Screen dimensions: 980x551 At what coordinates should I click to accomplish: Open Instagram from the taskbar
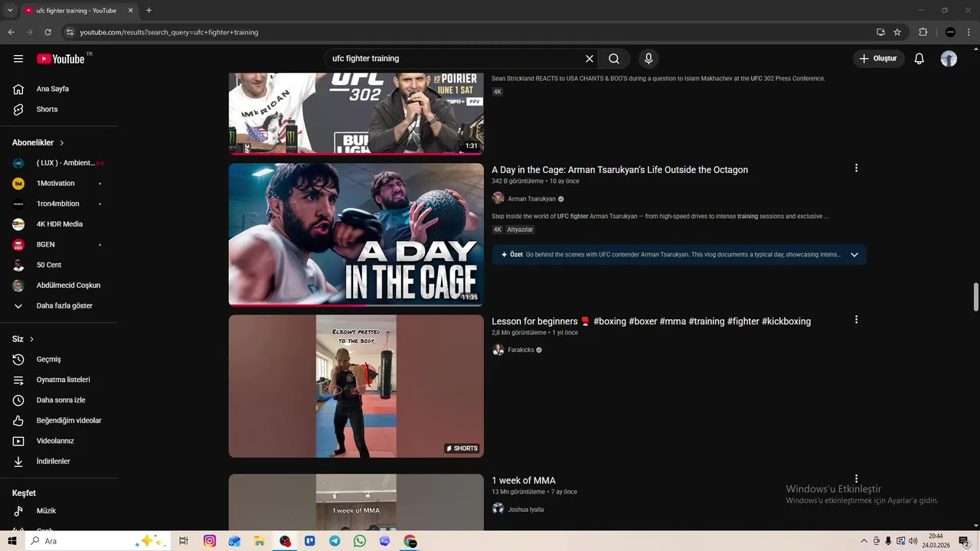pyautogui.click(x=209, y=541)
